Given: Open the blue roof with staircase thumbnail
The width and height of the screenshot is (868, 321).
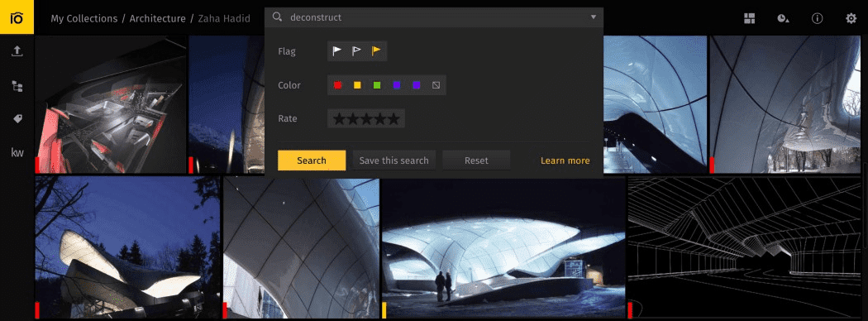Looking at the screenshot, I should tap(656, 104).
